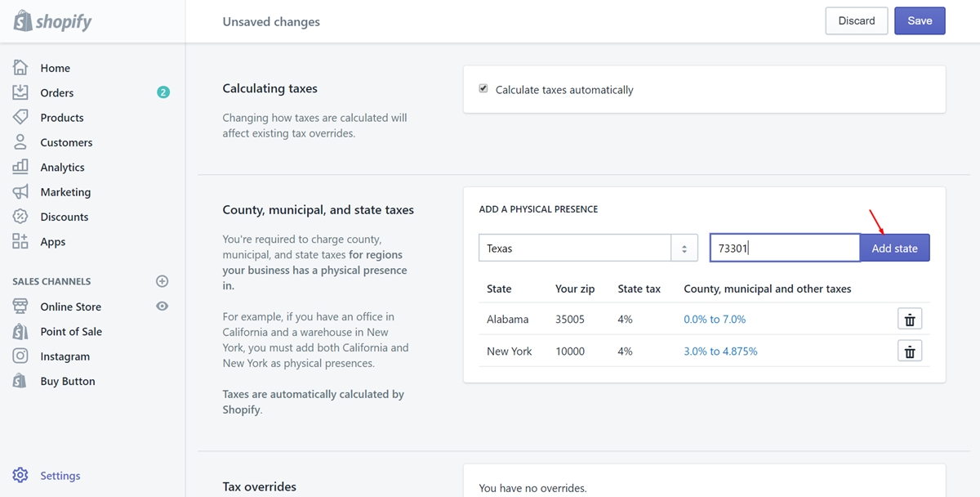The height and width of the screenshot is (497, 980).
Task: Click the 10000 zip value
Action: [x=570, y=351]
